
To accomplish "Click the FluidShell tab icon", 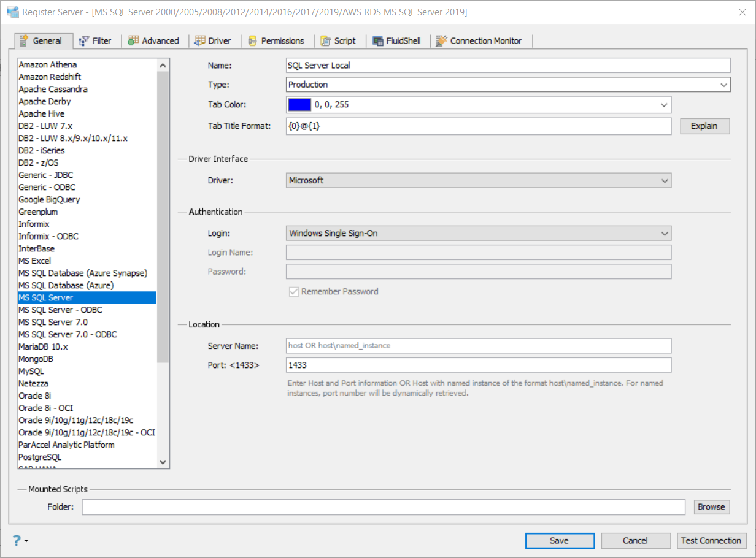I will coord(378,41).
